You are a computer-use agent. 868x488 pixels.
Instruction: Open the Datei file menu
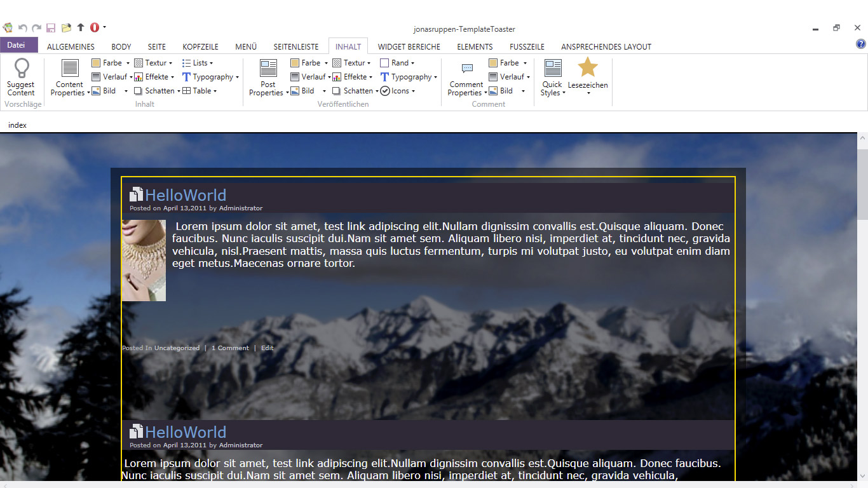click(x=17, y=45)
